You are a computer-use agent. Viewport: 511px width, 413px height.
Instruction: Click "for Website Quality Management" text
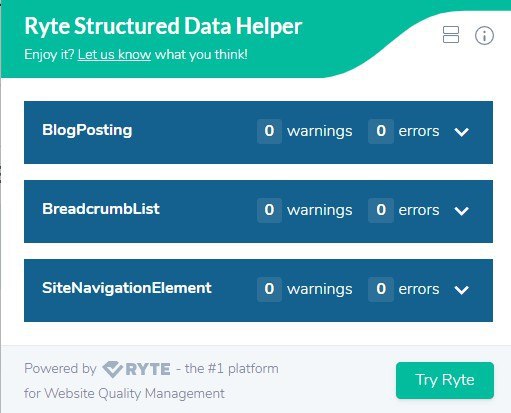coord(124,393)
